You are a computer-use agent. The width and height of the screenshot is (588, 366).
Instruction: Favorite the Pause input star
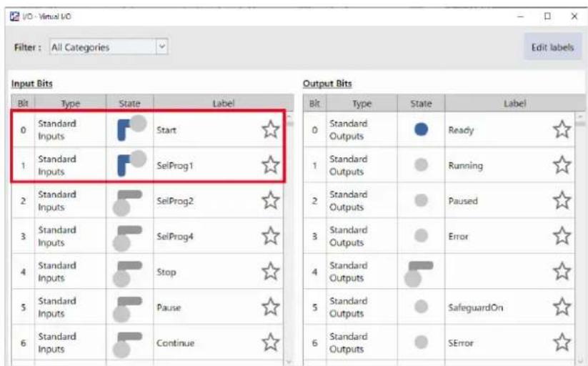(270, 307)
